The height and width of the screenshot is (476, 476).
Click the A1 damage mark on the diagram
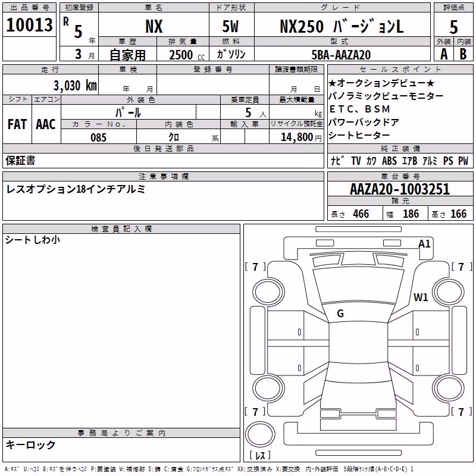[x=424, y=244]
